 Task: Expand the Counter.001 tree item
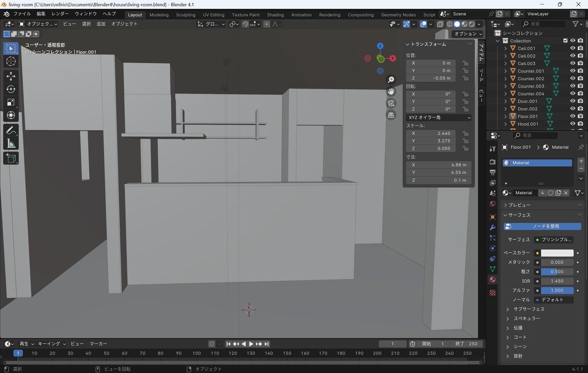point(506,71)
